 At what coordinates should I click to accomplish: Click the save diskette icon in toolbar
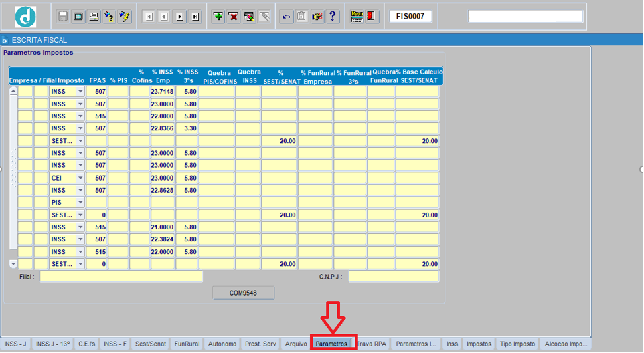63,17
